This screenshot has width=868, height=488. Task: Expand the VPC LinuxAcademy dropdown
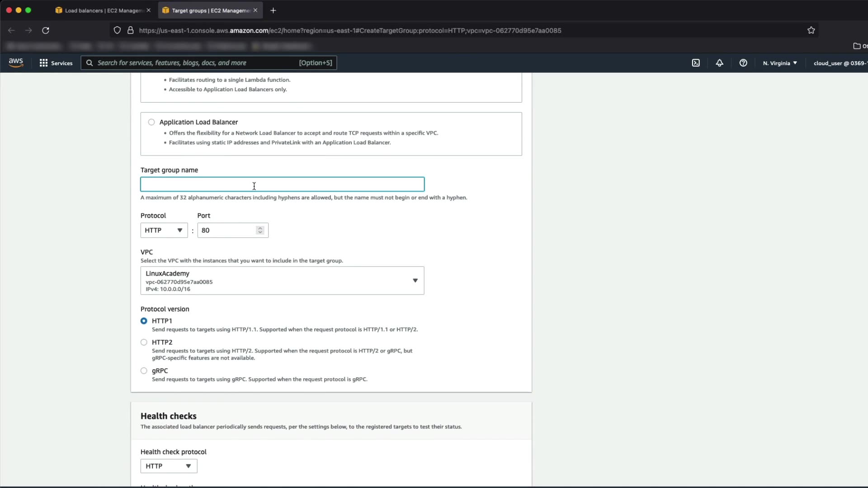point(282,281)
